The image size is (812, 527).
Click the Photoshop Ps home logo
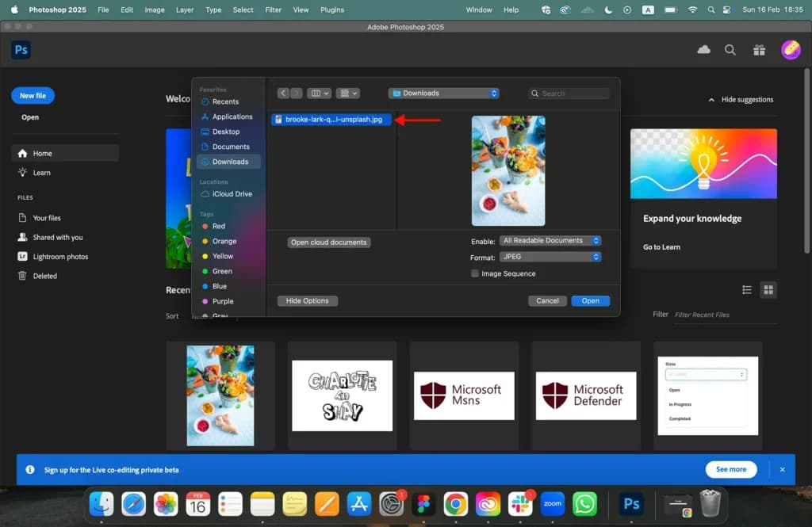tap(21, 50)
